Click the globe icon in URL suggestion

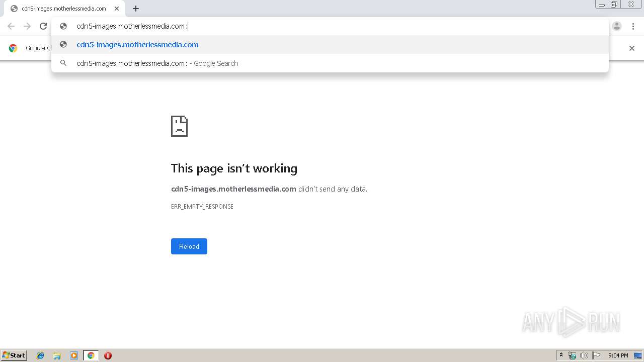point(63,45)
